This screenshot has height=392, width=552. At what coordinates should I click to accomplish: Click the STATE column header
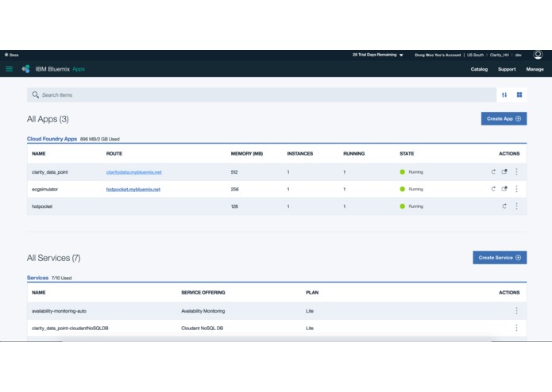(x=407, y=154)
